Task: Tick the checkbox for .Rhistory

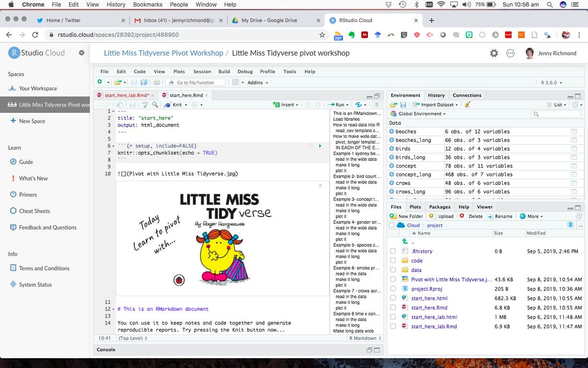Action: coord(393,251)
